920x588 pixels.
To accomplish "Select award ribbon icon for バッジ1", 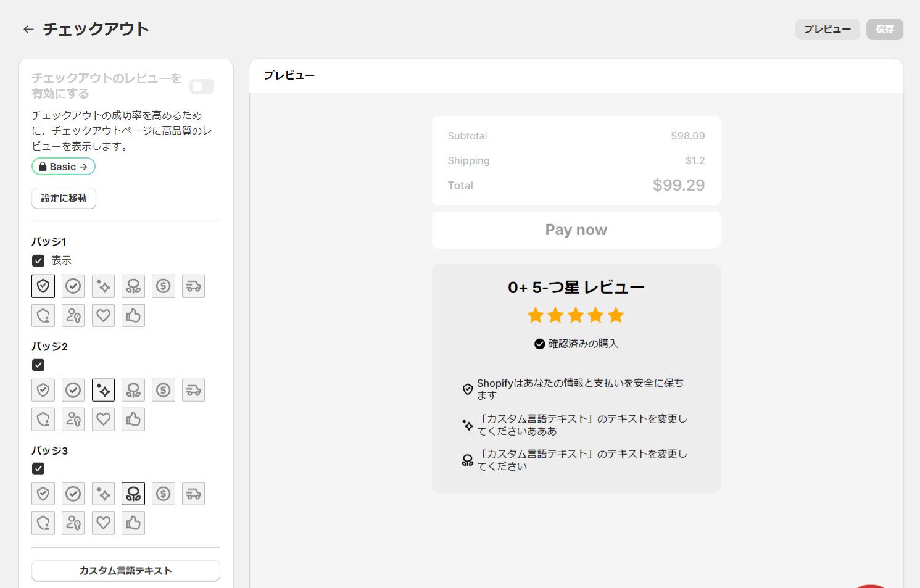I will coord(133,286).
